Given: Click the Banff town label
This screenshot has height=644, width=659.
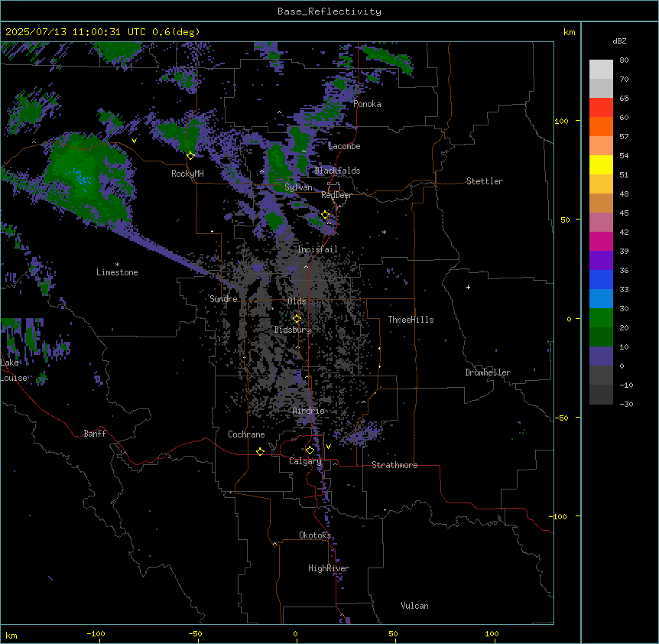Looking at the screenshot, I should tap(95, 434).
